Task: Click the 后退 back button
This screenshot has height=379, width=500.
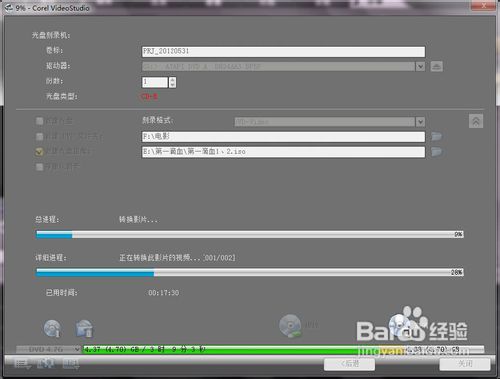Action: click(349, 364)
